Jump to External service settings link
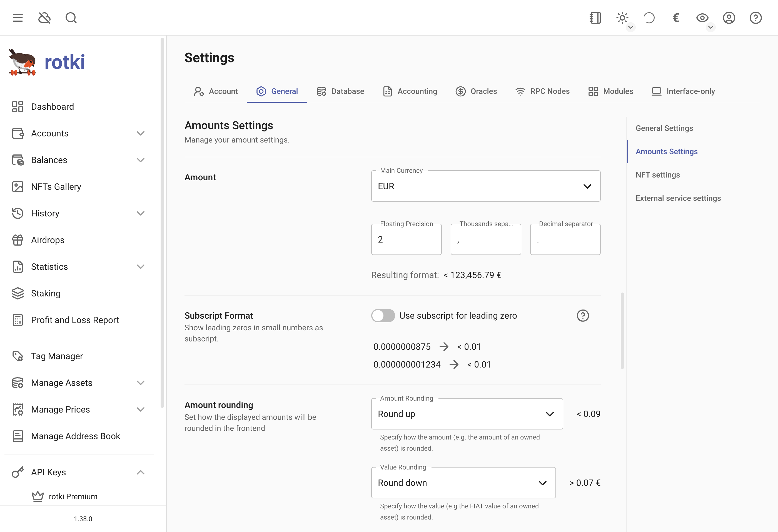778x532 pixels. click(678, 198)
